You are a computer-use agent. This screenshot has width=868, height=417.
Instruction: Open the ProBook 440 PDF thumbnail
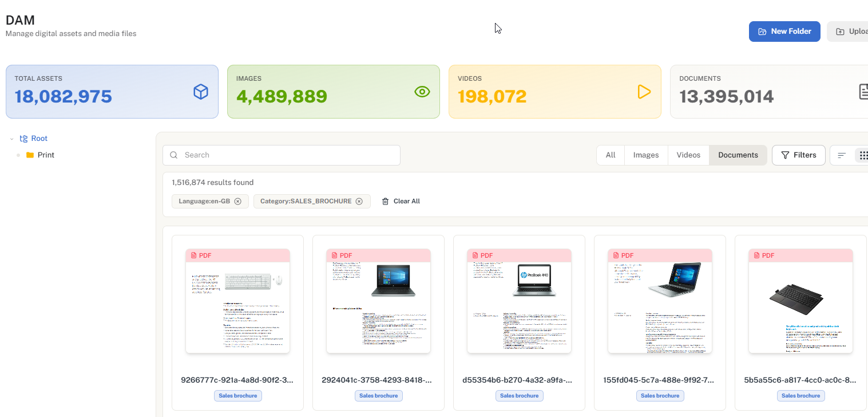(x=519, y=301)
